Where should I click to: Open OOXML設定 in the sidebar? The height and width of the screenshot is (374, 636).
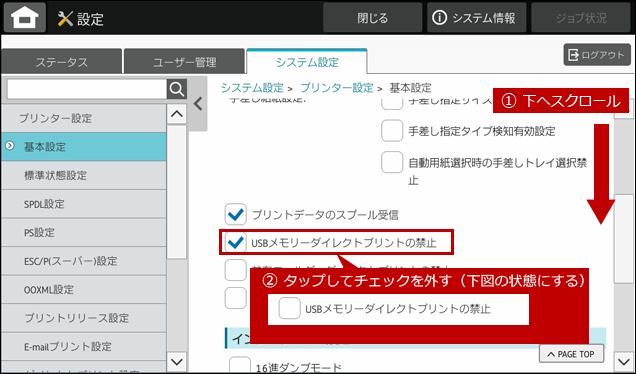(84, 289)
